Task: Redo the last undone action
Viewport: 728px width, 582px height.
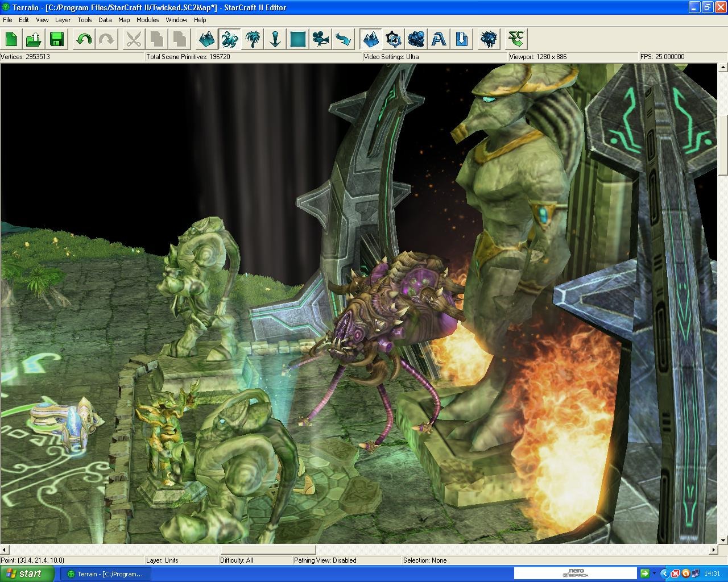Action: click(x=106, y=39)
